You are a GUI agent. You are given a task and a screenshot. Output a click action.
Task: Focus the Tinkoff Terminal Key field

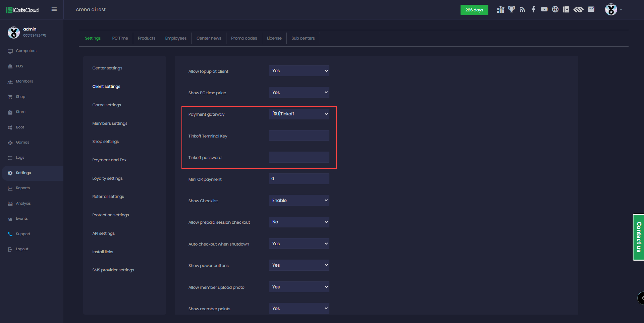pyautogui.click(x=299, y=136)
